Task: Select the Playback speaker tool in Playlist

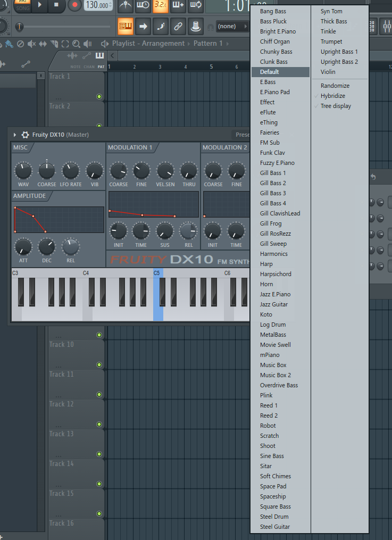Action: coord(88,44)
